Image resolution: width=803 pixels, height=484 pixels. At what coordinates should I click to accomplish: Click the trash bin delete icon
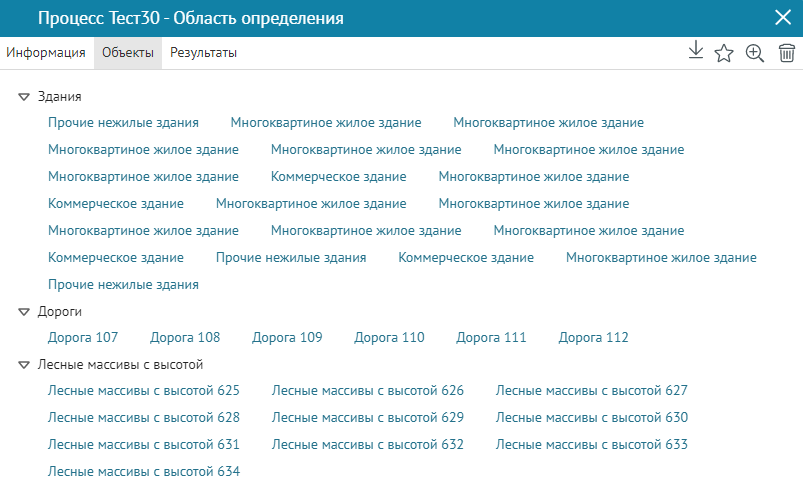click(x=787, y=53)
